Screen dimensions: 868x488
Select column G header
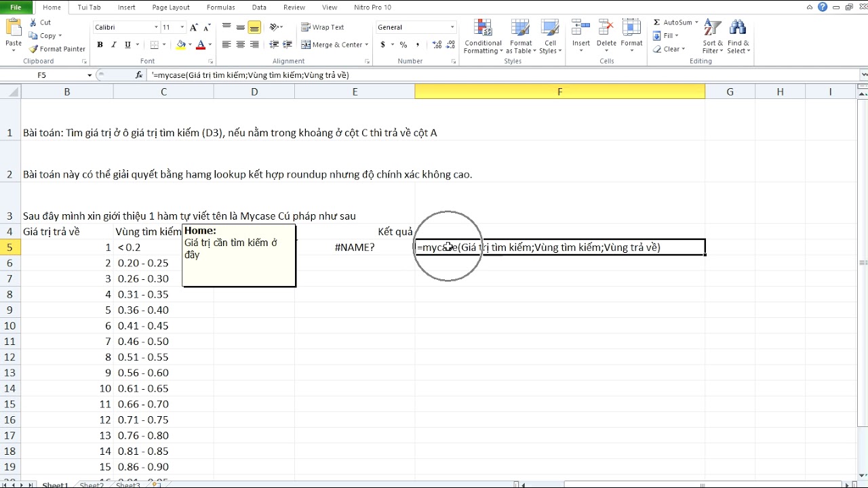point(730,91)
